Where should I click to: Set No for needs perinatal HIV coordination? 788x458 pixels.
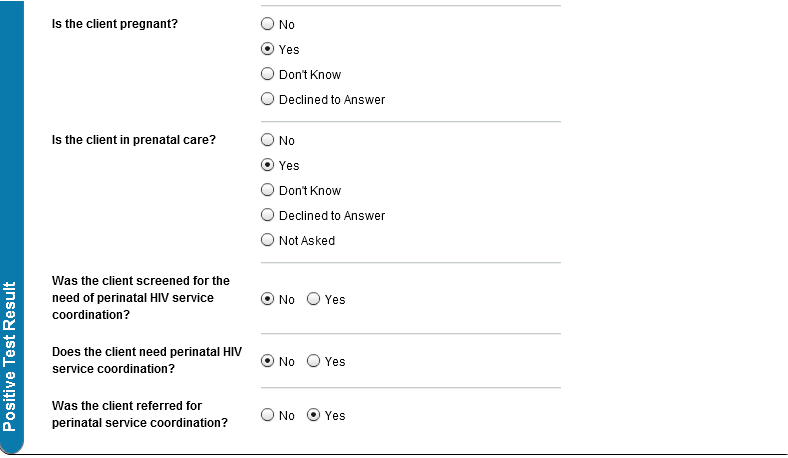coord(267,362)
